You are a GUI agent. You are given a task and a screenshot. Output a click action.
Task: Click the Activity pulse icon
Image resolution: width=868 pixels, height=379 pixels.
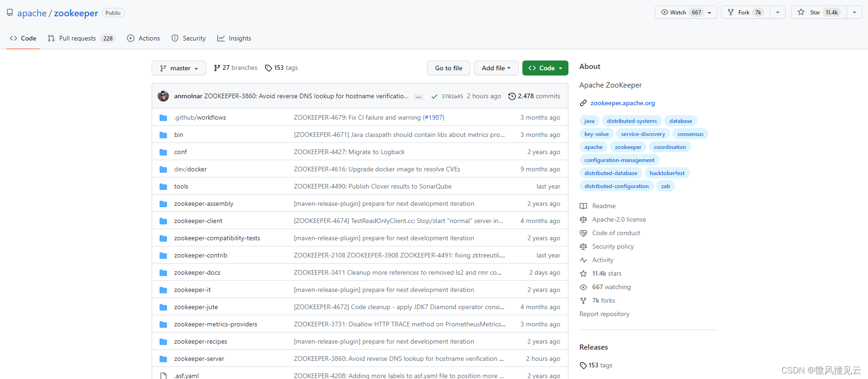point(583,260)
